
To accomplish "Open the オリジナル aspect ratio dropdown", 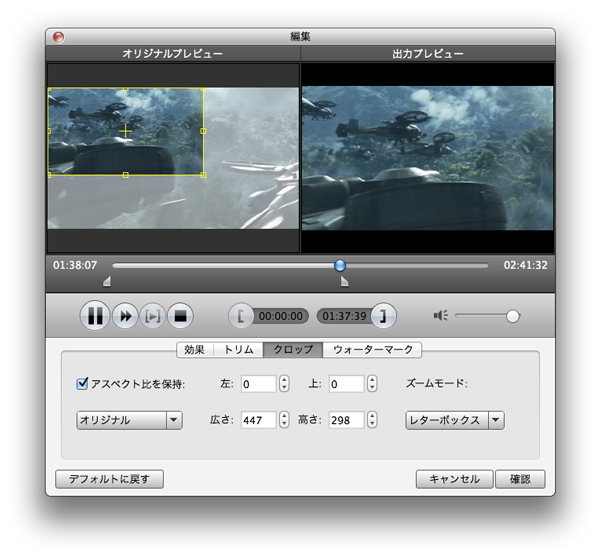I will [129, 420].
